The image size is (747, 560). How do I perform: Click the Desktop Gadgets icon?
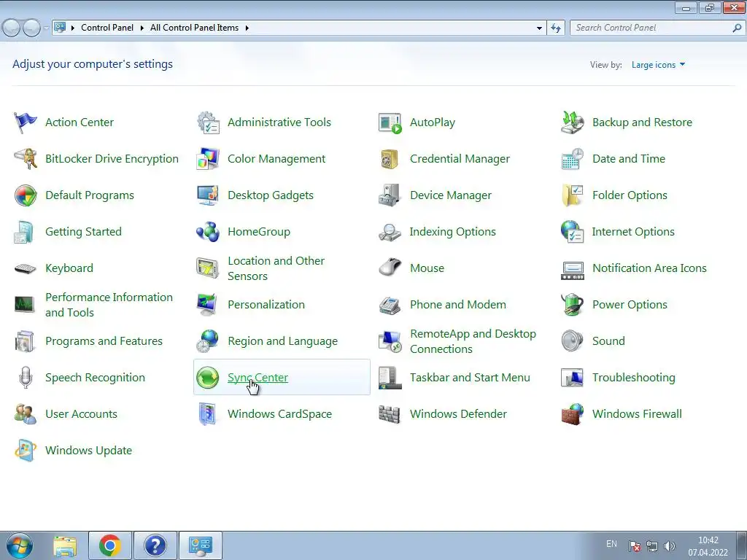pos(208,195)
